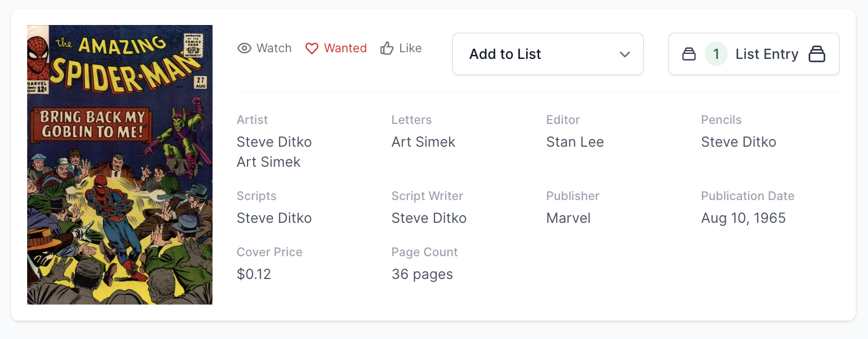Click the large box icon right of List Entry
Image resolution: width=868 pixels, height=339 pixels.
(816, 54)
